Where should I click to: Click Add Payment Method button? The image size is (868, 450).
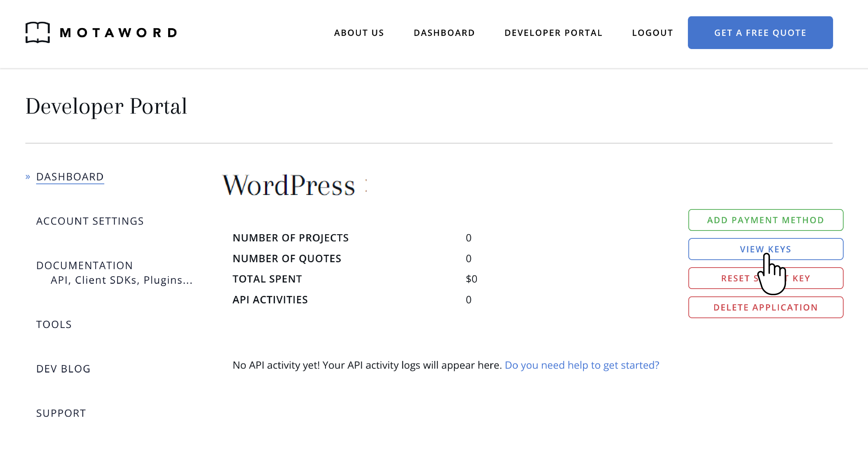click(x=765, y=220)
